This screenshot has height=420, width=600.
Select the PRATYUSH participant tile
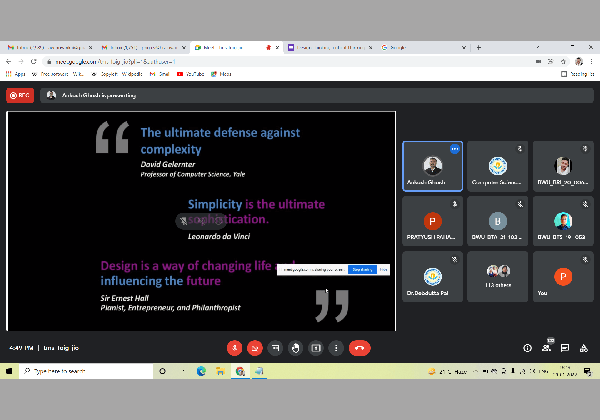432,221
